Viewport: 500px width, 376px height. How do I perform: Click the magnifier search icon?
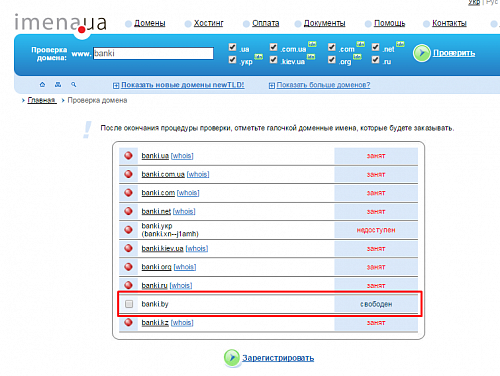(74, 85)
